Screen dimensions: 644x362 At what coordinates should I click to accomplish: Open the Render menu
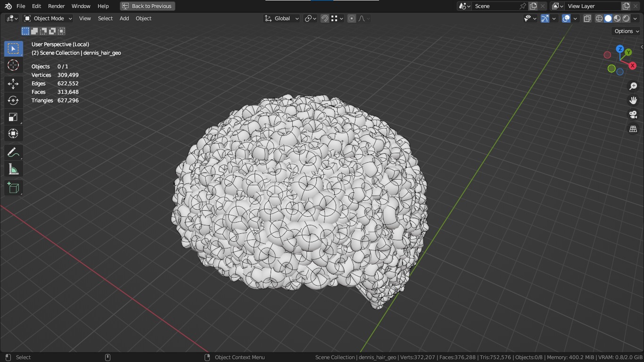[x=56, y=6]
